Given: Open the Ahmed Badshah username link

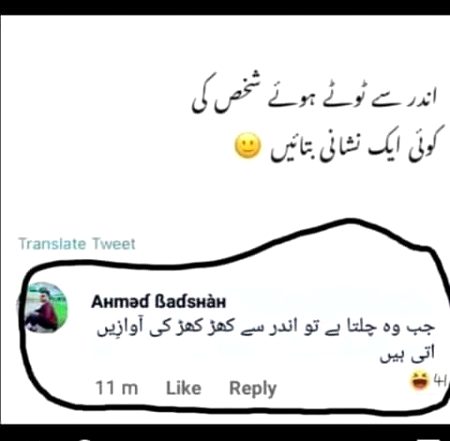Looking at the screenshot, I should [159, 302].
